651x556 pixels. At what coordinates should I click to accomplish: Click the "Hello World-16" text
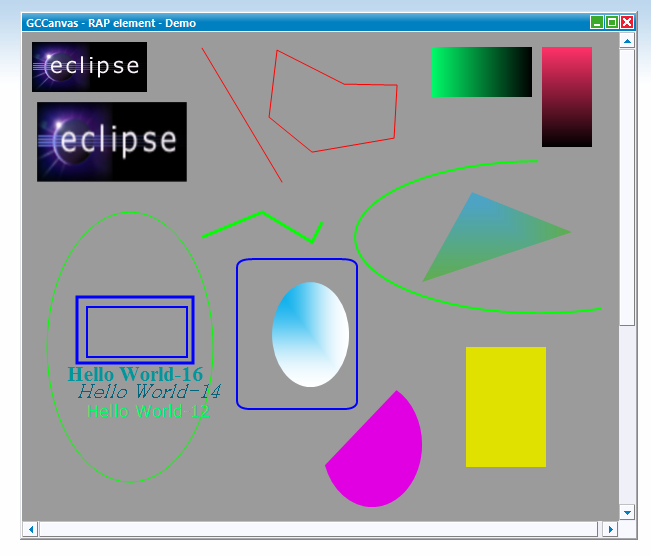[135, 374]
